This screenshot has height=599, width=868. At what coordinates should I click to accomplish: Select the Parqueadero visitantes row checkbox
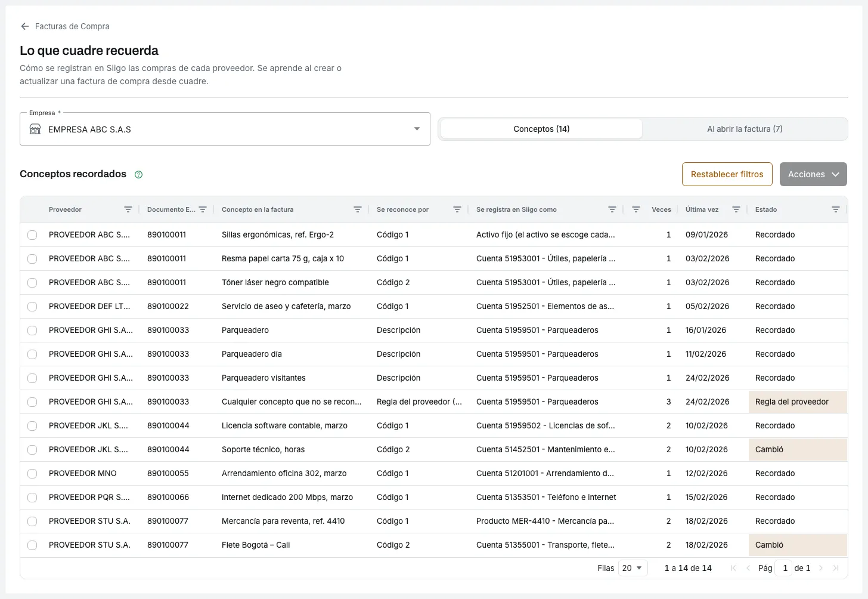(32, 378)
